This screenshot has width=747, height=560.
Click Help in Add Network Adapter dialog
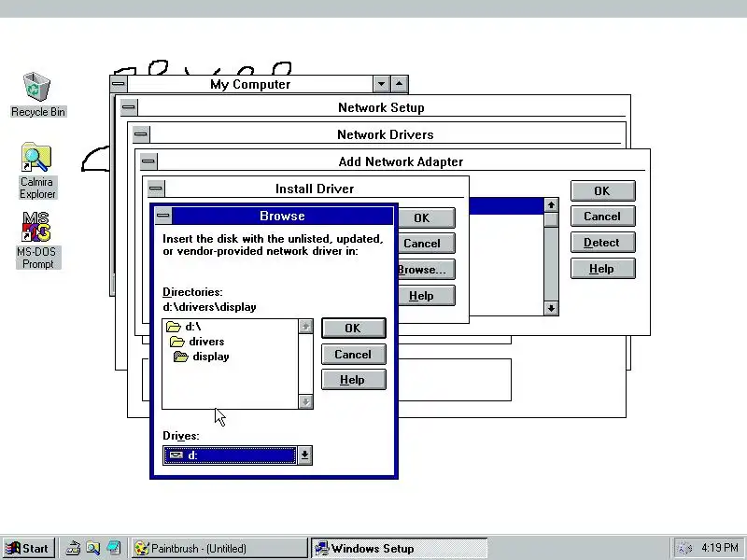coord(602,269)
